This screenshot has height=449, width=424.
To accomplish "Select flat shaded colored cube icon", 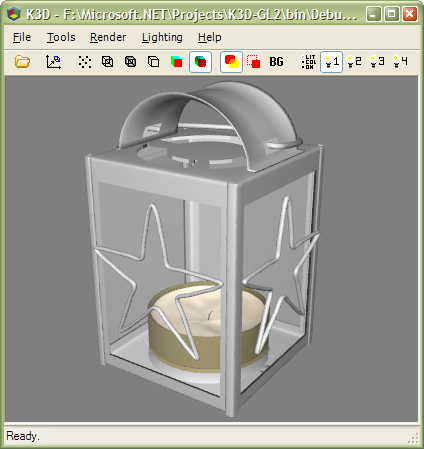I will pyautogui.click(x=176, y=62).
